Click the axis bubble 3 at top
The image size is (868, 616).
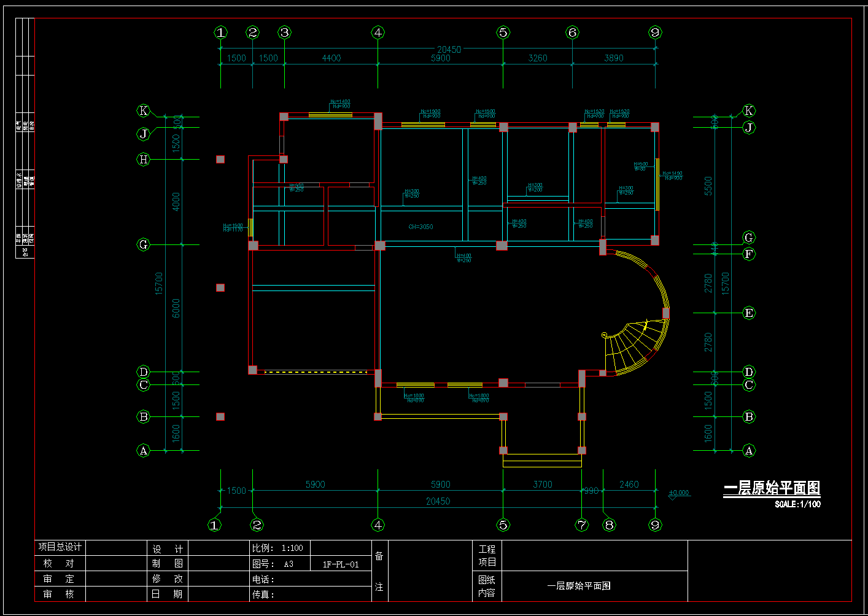click(x=284, y=33)
